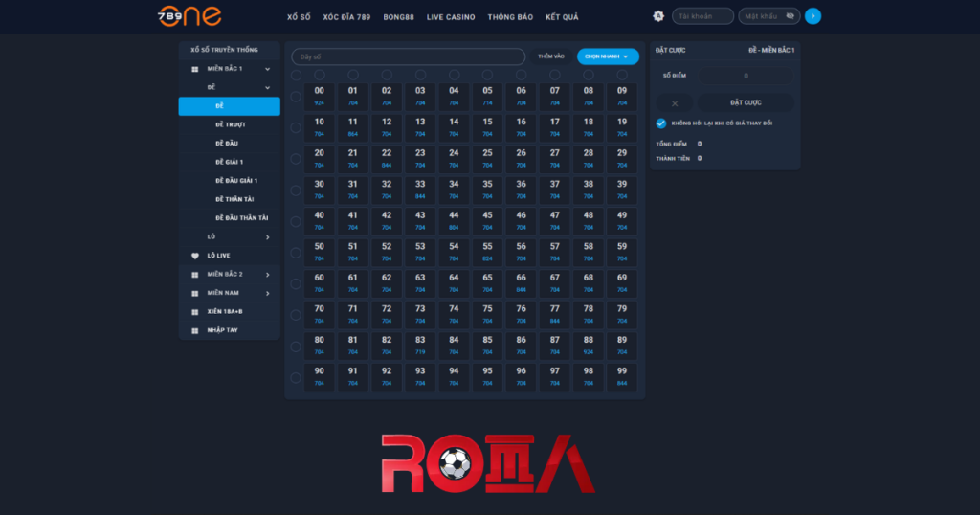Click the blue login arrow button
Screen dimensions: 980x515
(x=813, y=16)
